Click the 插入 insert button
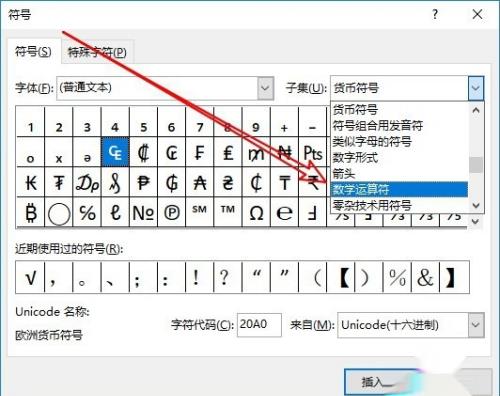This screenshot has height=396, width=500. (381, 382)
